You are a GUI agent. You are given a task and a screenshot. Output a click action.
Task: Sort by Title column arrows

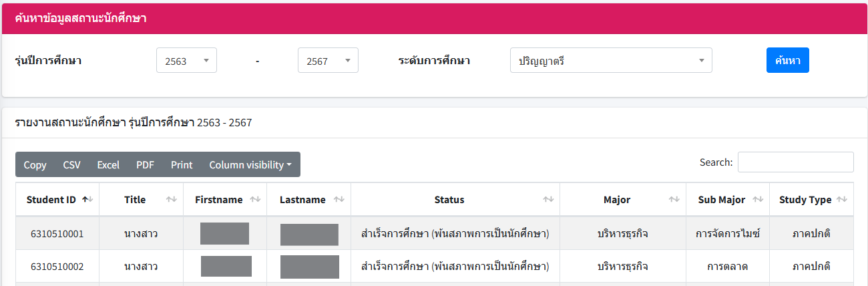point(172,200)
